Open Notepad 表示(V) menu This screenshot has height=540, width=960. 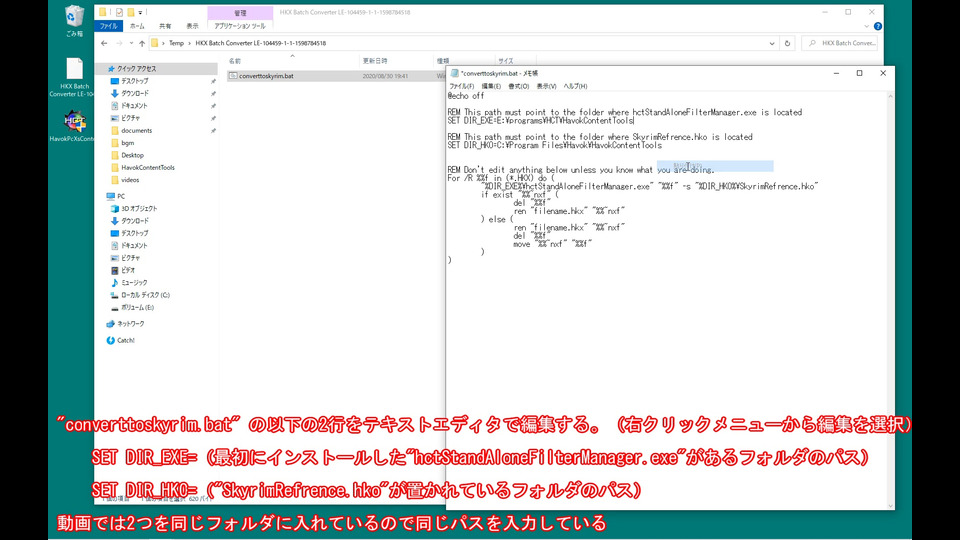(x=546, y=86)
